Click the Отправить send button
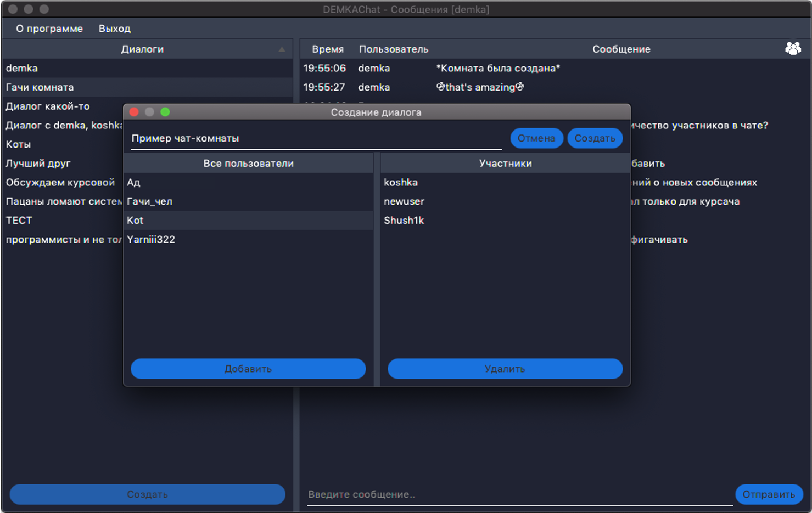The image size is (812, 513). pos(769,494)
